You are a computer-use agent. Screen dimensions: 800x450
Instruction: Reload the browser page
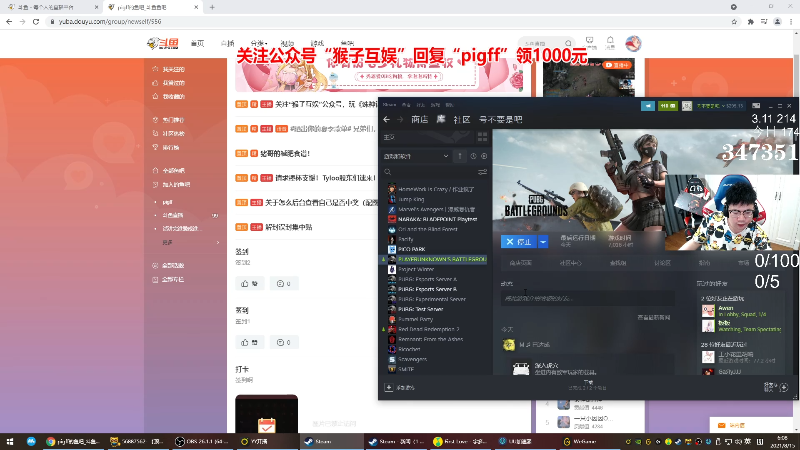pyautogui.click(x=36, y=21)
